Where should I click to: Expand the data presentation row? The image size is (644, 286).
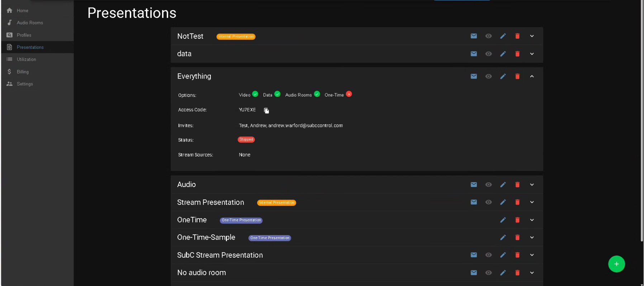(x=532, y=54)
